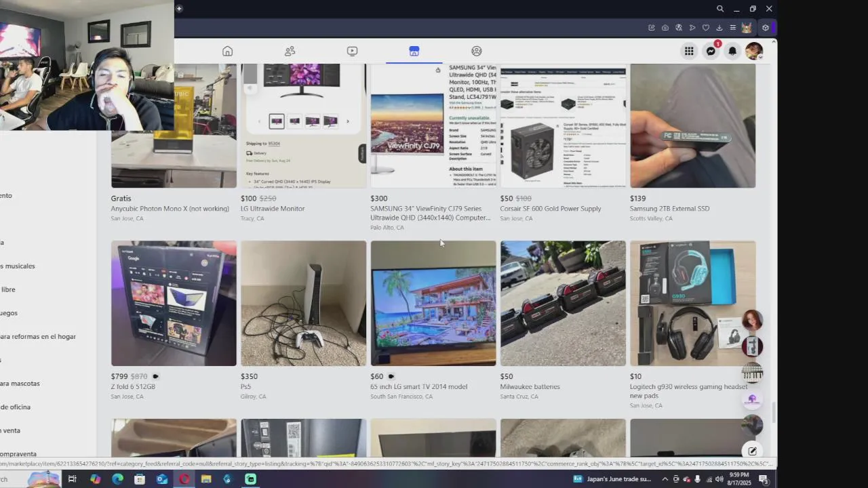Click the Z fold 6 listing photo
This screenshot has height=488, width=868.
click(174, 303)
